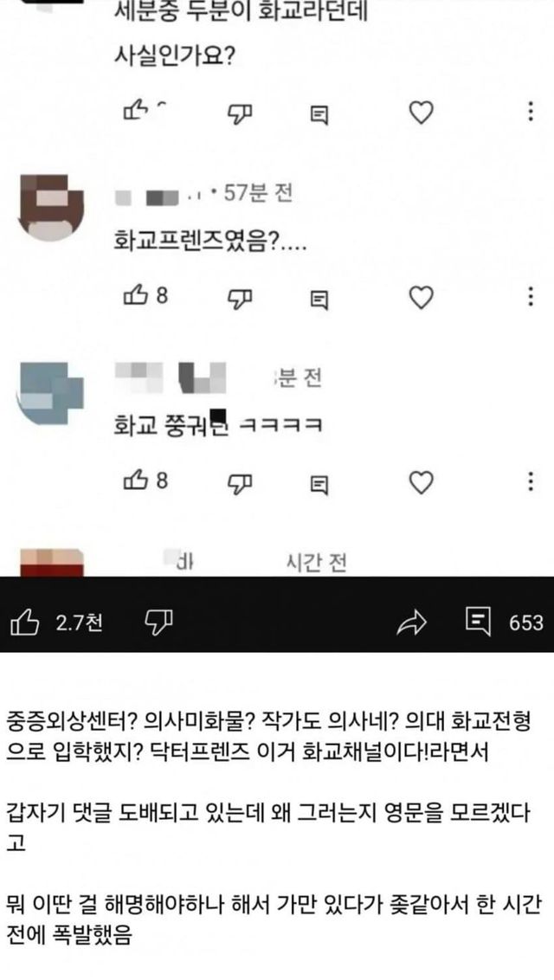
Task: Open reply icon on 사실인가요? comment
Action: coord(319,114)
